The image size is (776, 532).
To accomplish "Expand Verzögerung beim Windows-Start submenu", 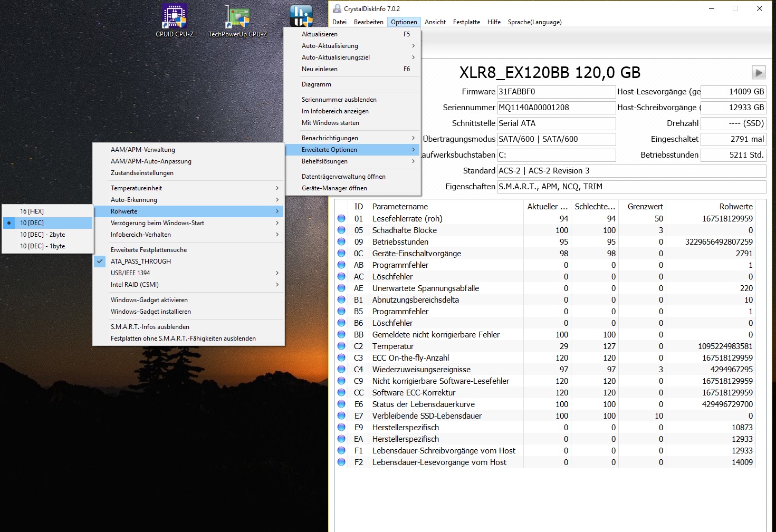I will click(189, 223).
